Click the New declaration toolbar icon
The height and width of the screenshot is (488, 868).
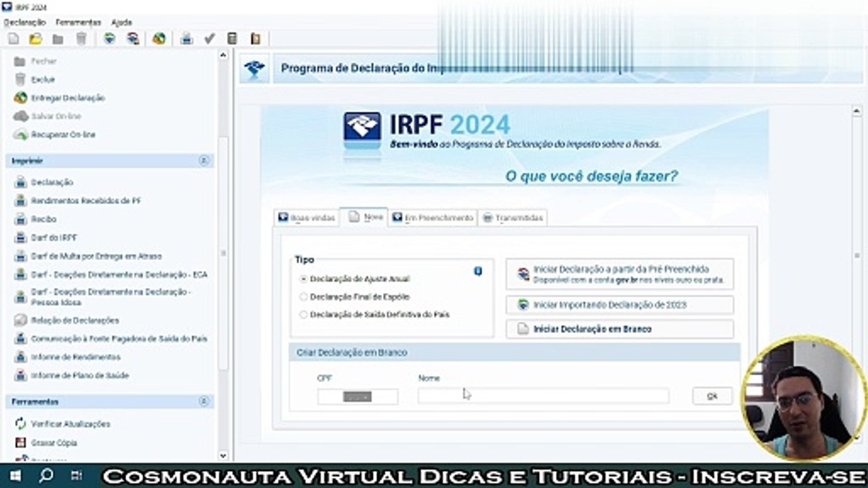pos(14,39)
